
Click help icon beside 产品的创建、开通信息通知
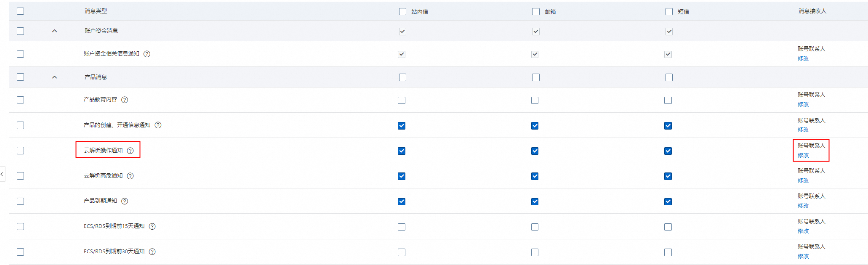[x=158, y=125]
